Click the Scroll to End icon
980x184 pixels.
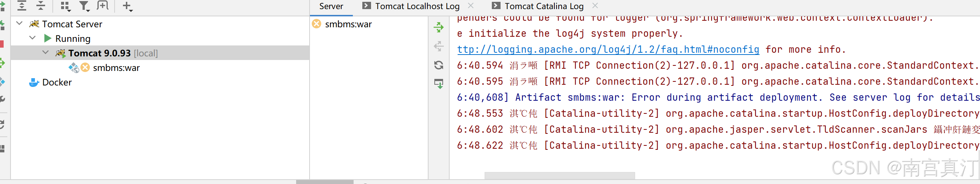pyautogui.click(x=439, y=84)
